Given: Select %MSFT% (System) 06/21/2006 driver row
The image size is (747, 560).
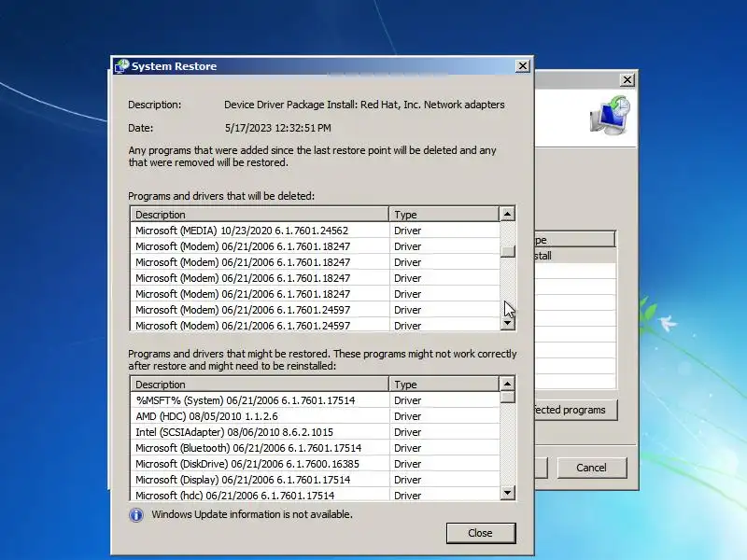Looking at the screenshot, I should point(315,400).
